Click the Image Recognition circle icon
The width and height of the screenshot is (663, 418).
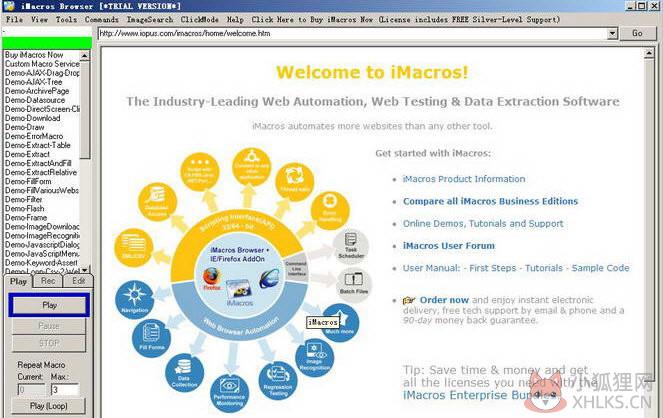click(x=315, y=358)
